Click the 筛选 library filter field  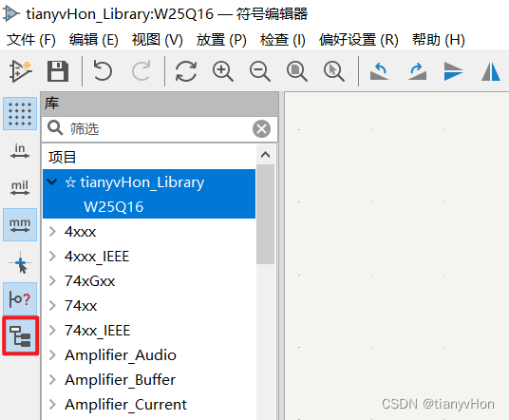pos(160,129)
